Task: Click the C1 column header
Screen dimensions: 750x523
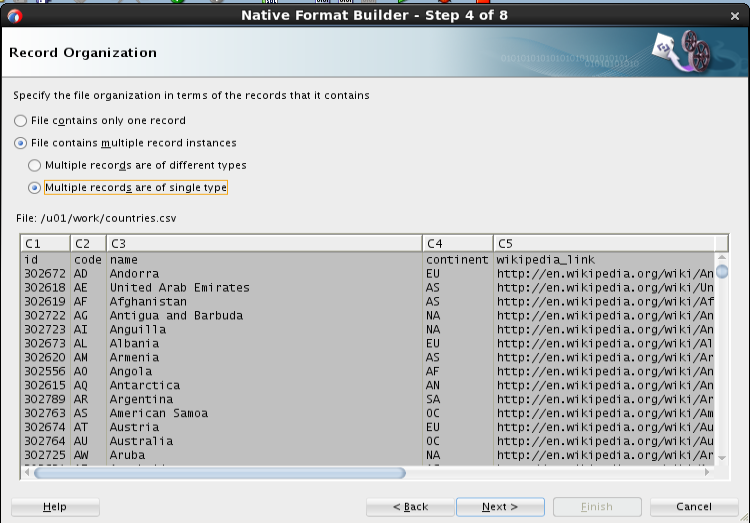Action: [x=45, y=244]
